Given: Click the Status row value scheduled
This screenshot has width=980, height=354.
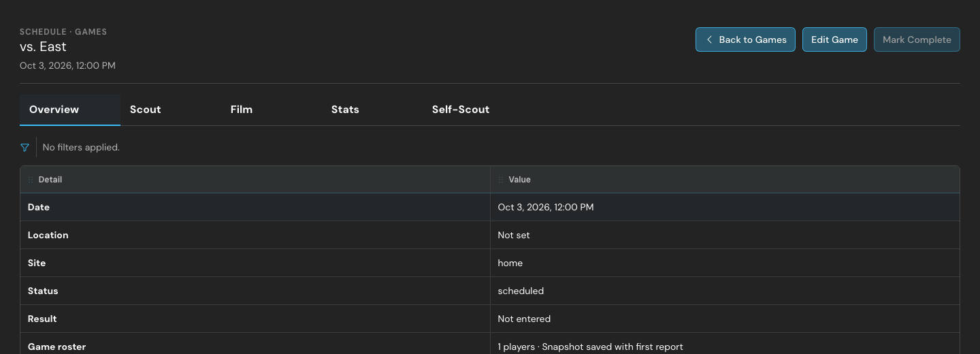Looking at the screenshot, I should pos(521,291).
